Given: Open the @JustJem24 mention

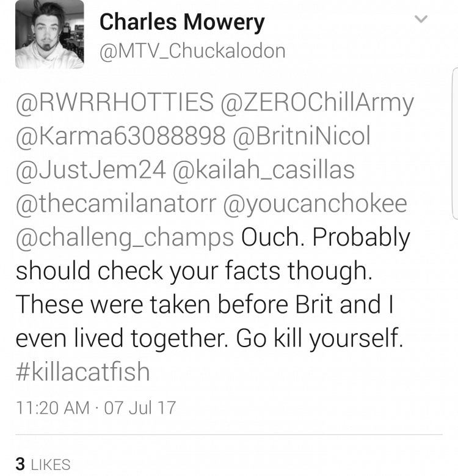Looking at the screenshot, I should click(x=91, y=170).
